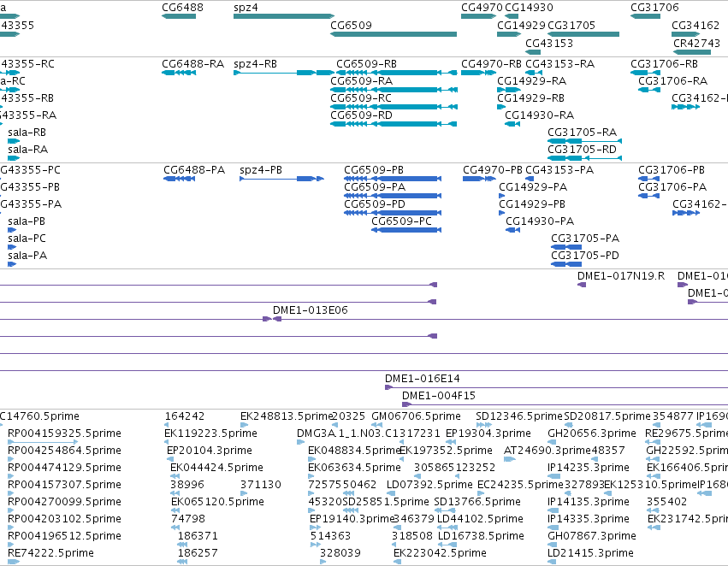Viewport: 728px width, 566px height.
Task: Select transcript sala-RB
Action: (27, 133)
